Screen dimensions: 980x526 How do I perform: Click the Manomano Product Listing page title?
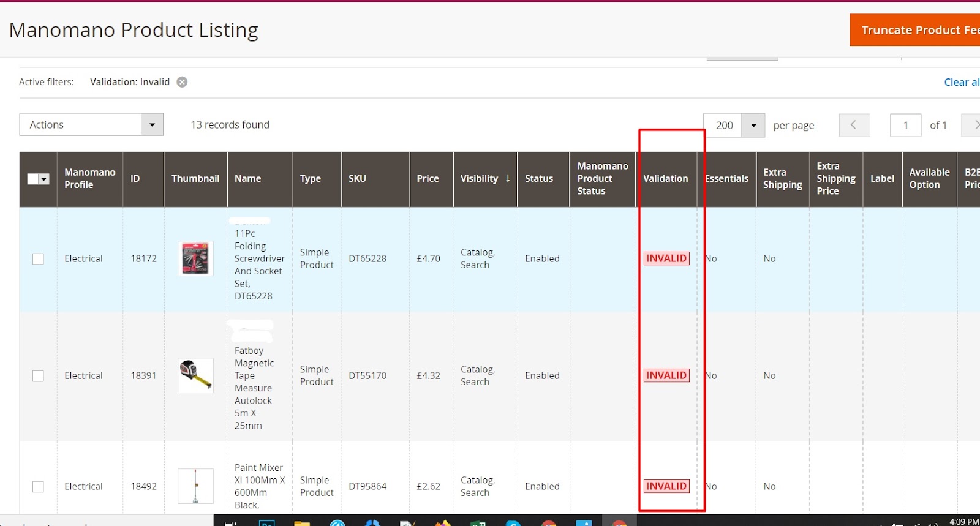point(134,30)
